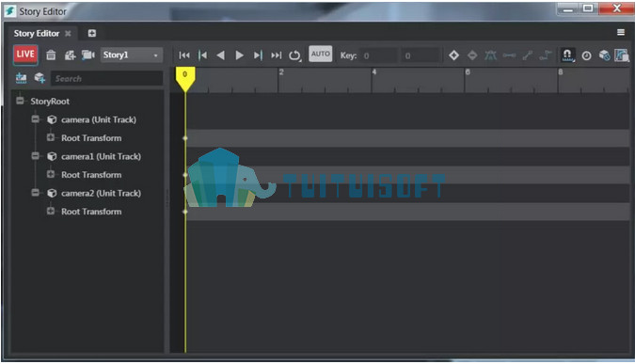The height and width of the screenshot is (364, 635).
Task: Maximize the Story Editor window
Action: point(588,8)
